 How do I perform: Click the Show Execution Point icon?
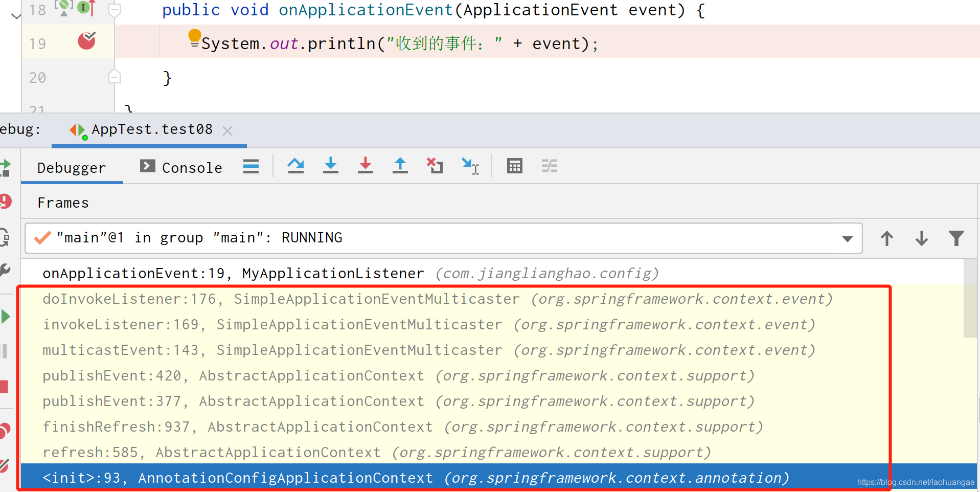[251, 166]
